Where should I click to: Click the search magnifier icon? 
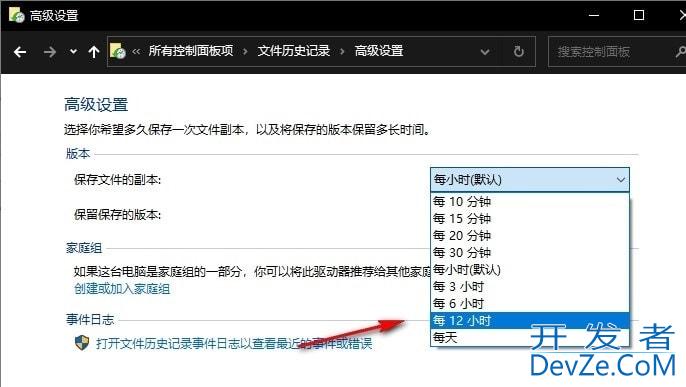point(680,52)
